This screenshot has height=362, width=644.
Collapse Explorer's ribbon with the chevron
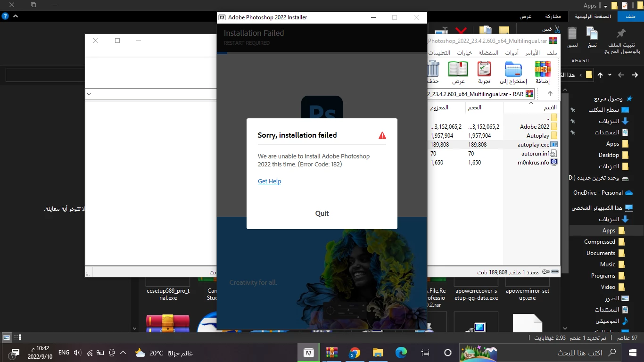[16, 16]
